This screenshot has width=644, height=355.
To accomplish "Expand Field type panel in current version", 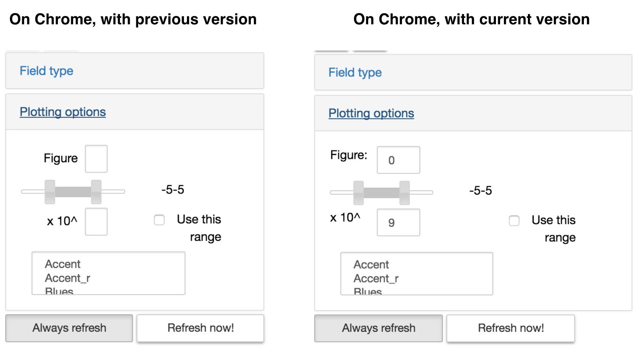I will pos(355,72).
